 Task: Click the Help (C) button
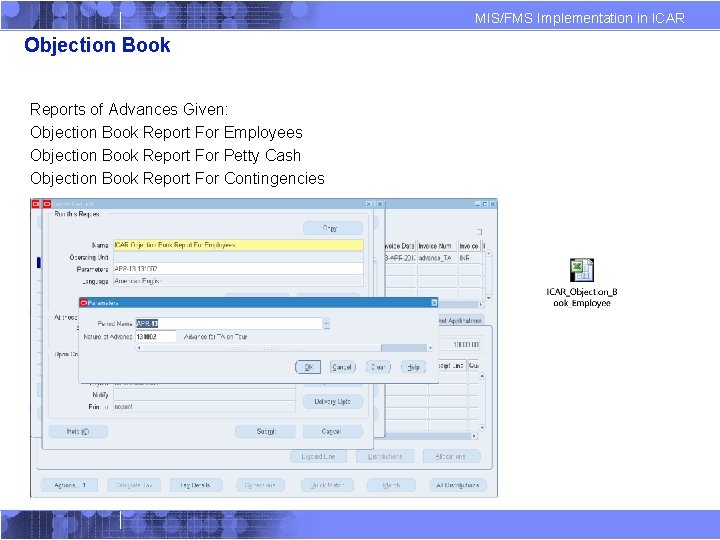78,432
